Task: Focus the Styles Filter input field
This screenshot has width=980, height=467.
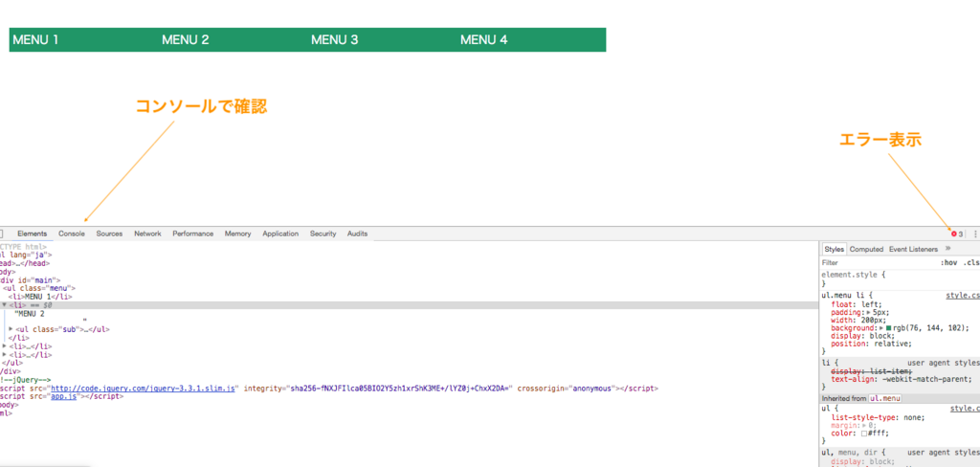Action: click(879, 263)
